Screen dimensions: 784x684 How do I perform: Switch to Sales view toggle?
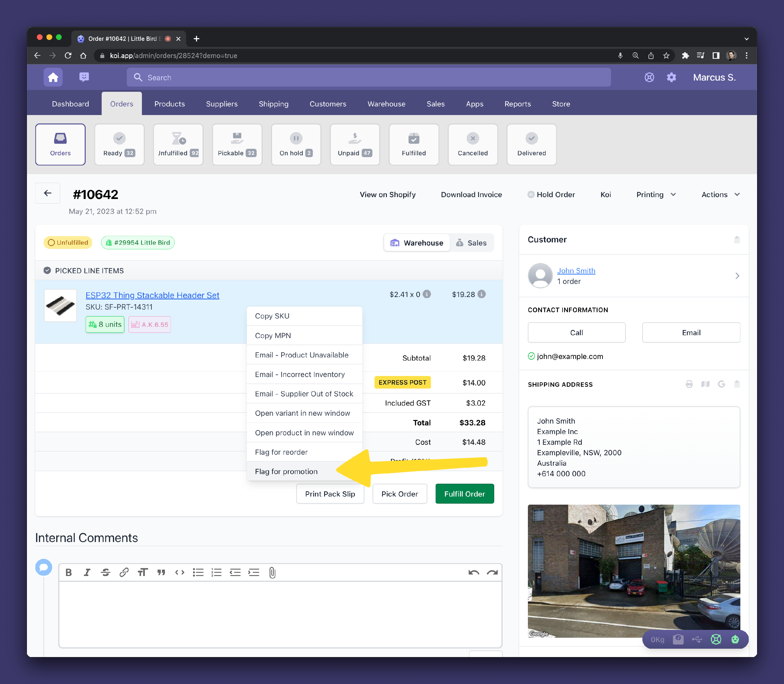(x=471, y=243)
